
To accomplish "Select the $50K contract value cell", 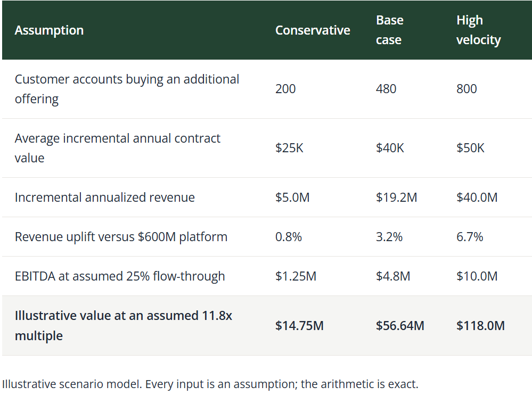I will tap(470, 148).
